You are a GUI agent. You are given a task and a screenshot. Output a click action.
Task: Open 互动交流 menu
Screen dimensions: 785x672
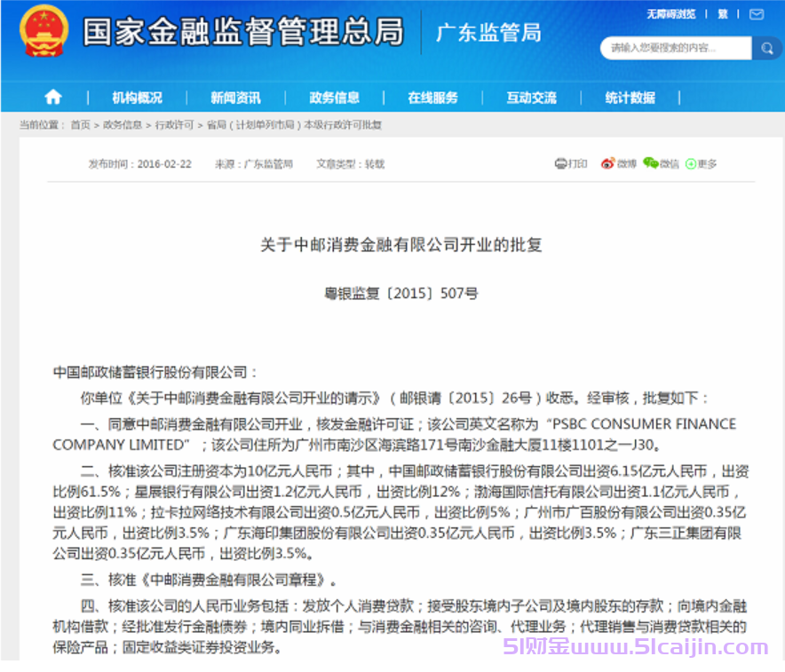(x=532, y=98)
